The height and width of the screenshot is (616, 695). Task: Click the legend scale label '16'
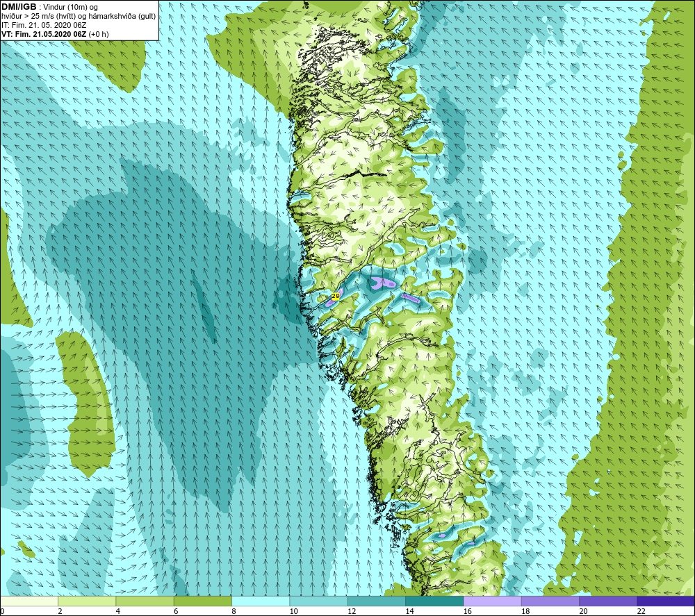[x=468, y=611]
